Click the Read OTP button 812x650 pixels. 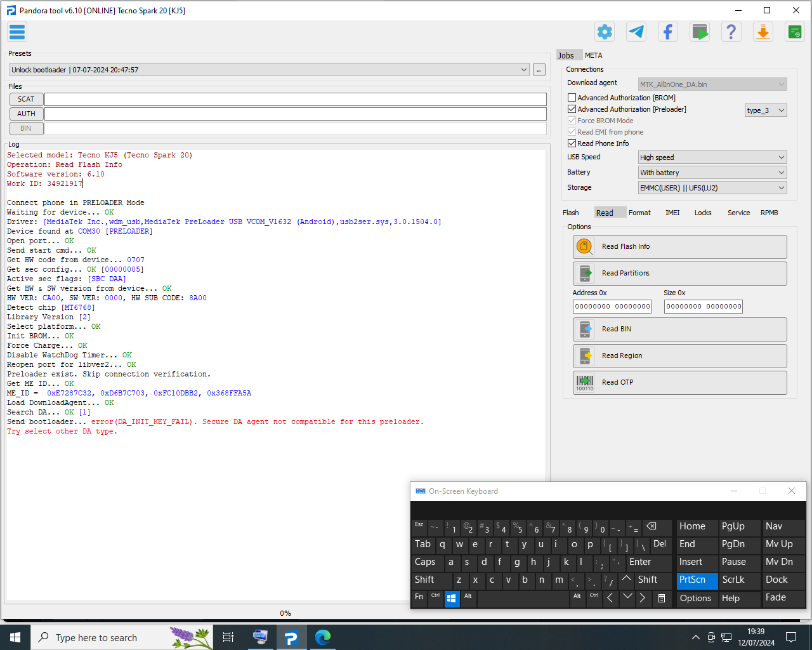pyautogui.click(x=680, y=383)
